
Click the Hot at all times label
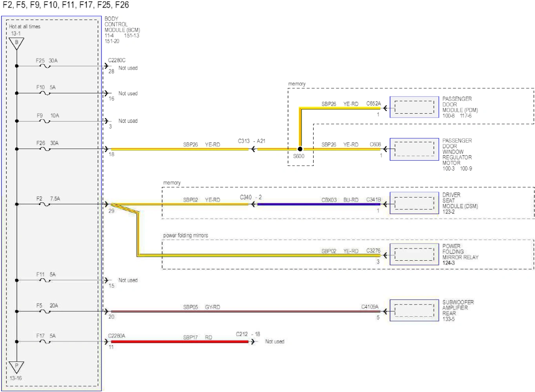click(25, 27)
